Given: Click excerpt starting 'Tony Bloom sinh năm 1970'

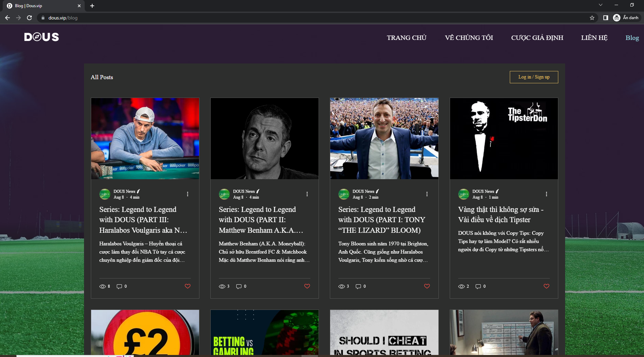Looking at the screenshot, I should [x=383, y=252].
